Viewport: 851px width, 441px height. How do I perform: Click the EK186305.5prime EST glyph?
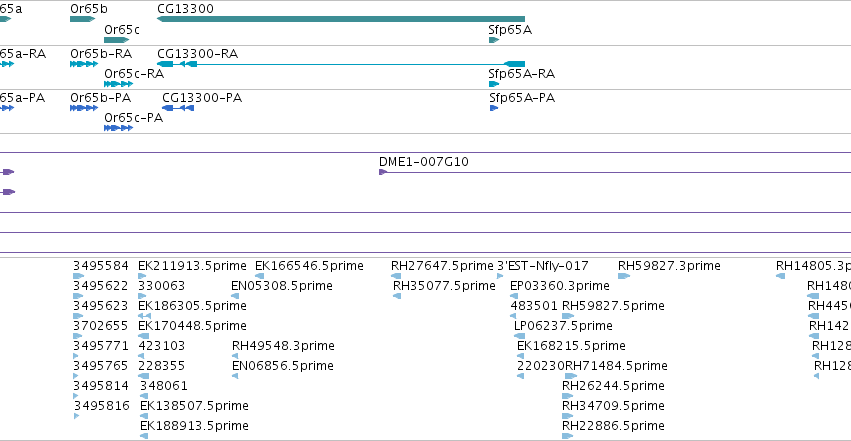(x=144, y=316)
